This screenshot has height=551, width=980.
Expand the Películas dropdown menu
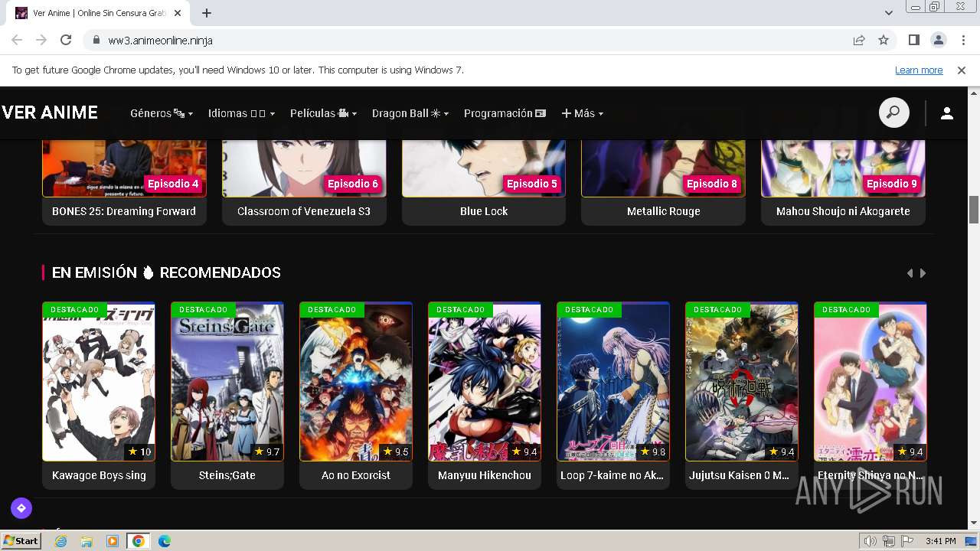point(323,113)
